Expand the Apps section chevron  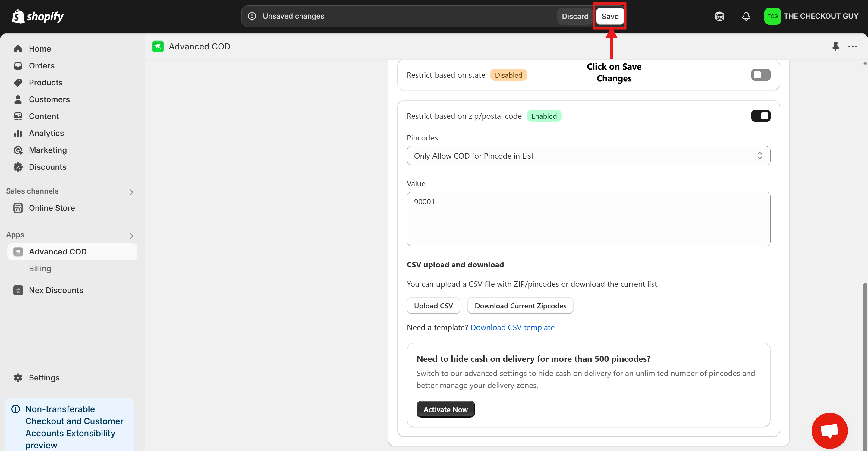131,236
